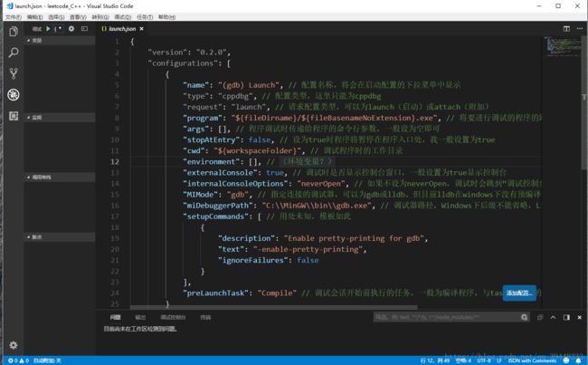588x365 pixels.
Task: Move the bottom panel to the side
Action: click(x=566, y=317)
